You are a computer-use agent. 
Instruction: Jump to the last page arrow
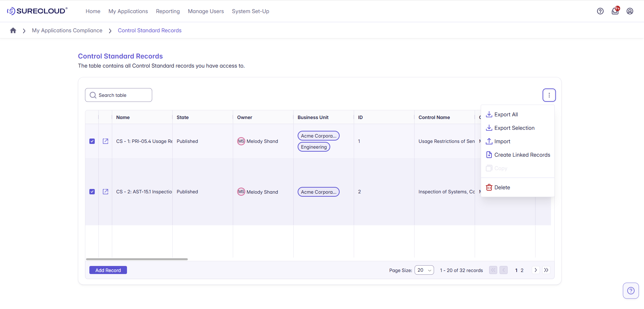pos(546,270)
